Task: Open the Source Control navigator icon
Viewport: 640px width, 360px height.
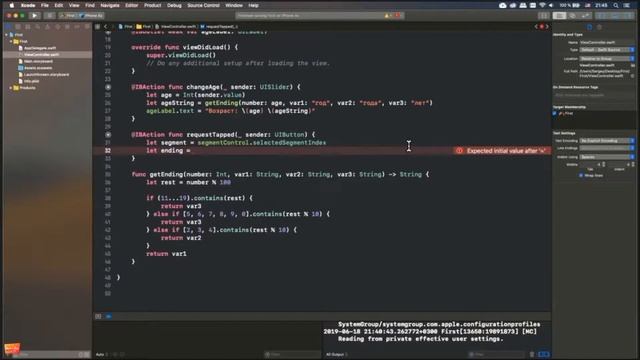Action: click(x=18, y=27)
